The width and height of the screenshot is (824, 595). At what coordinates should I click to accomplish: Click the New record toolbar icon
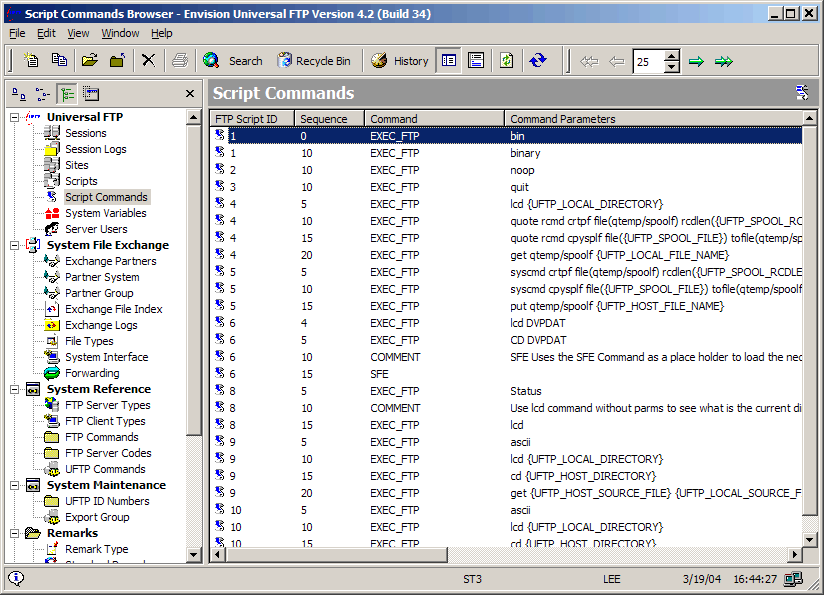point(31,60)
